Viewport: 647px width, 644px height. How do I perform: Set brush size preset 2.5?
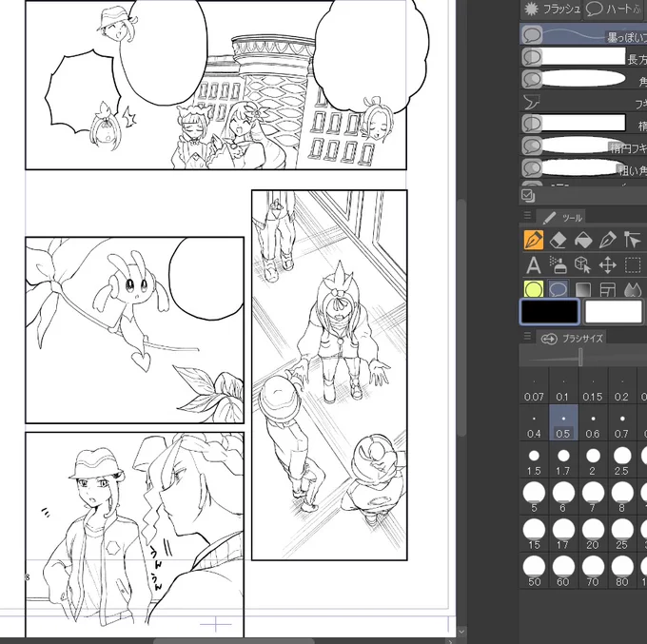pyautogui.click(x=622, y=460)
